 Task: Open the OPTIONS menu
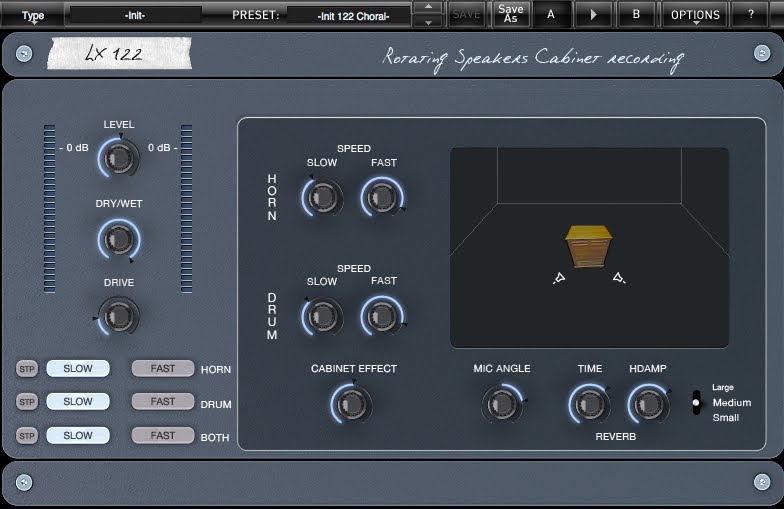pyautogui.click(x=696, y=15)
